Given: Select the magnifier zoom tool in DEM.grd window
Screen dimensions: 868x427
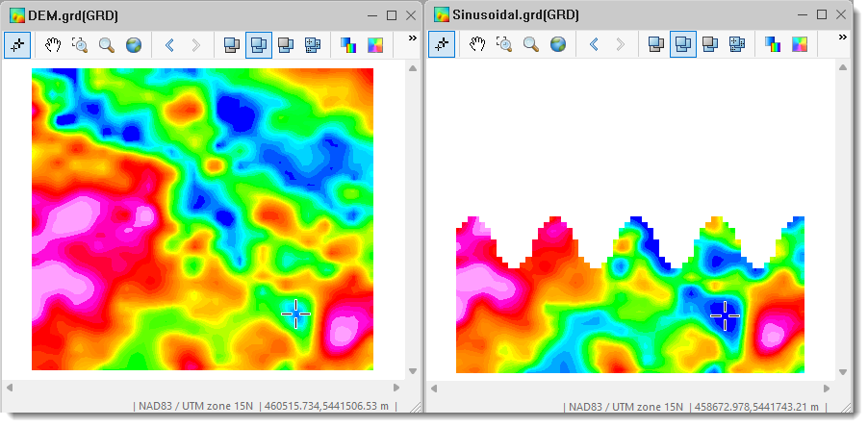Looking at the screenshot, I should coord(107,45).
